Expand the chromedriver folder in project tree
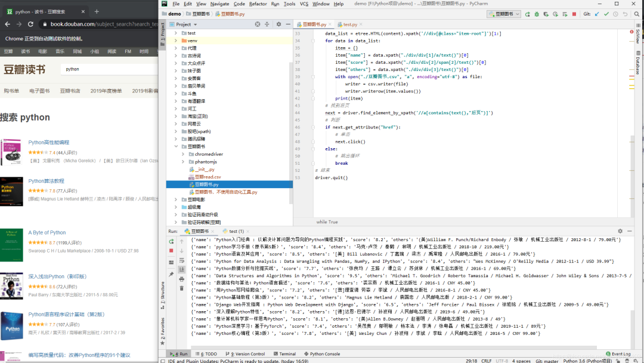The image size is (644, 363). click(183, 154)
